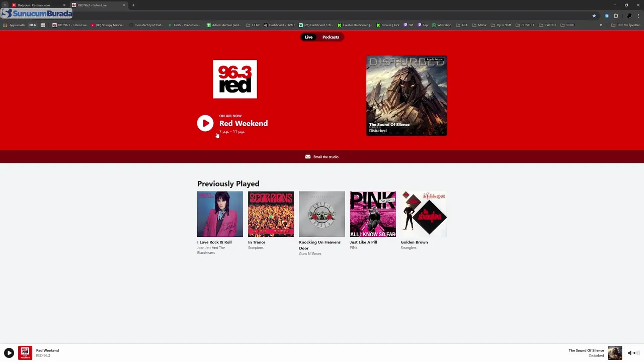This screenshot has width=644, height=362.
Task: Click the Apple Music badge on artwork
Action: tap(435, 59)
